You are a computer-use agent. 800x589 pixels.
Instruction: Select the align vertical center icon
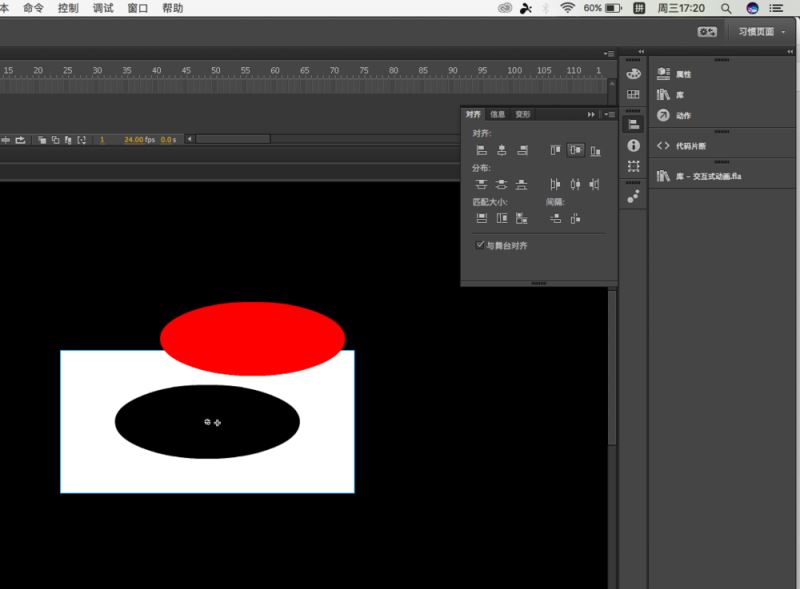(x=576, y=150)
